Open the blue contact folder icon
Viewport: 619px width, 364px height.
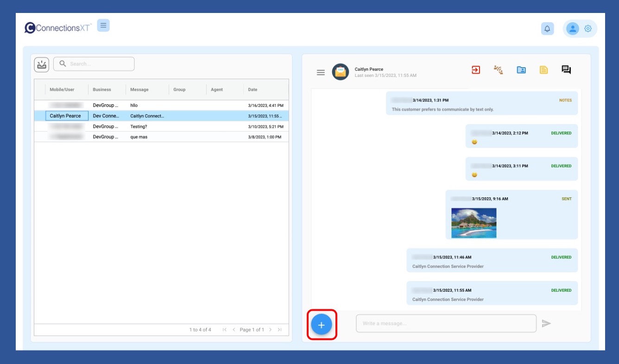point(521,70)
